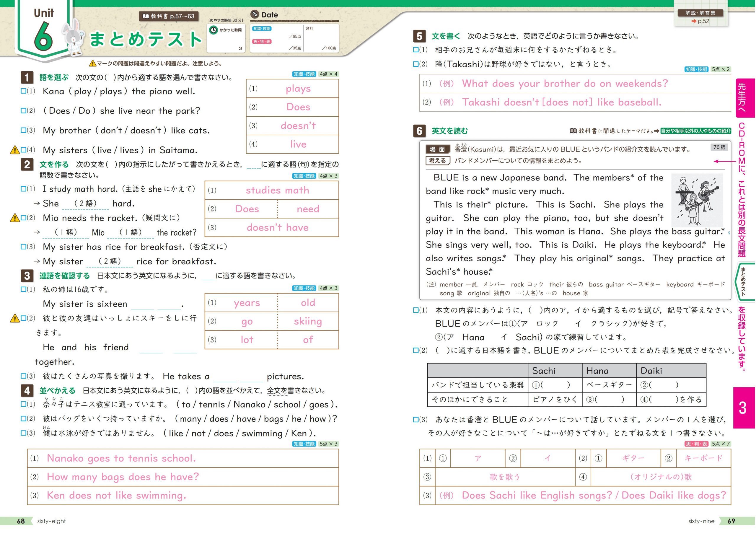
Task: Click answer 'live' in section 1
Action: [x=298, y=144]
